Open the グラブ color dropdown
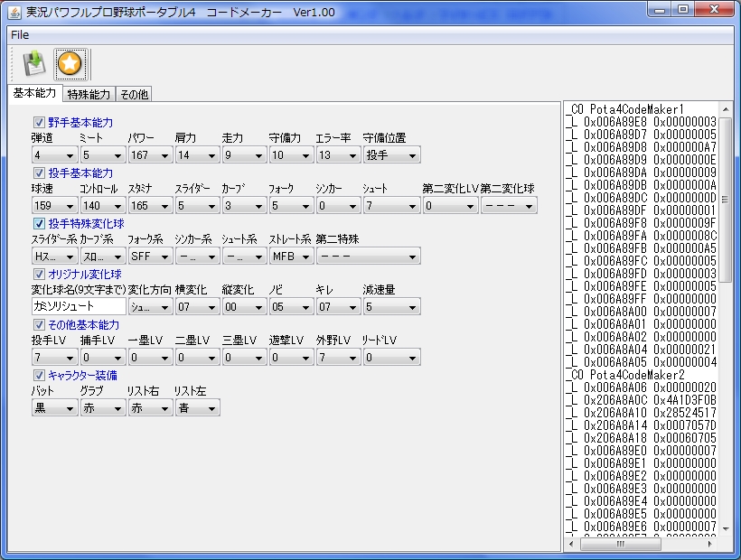 tap(102, 407)
